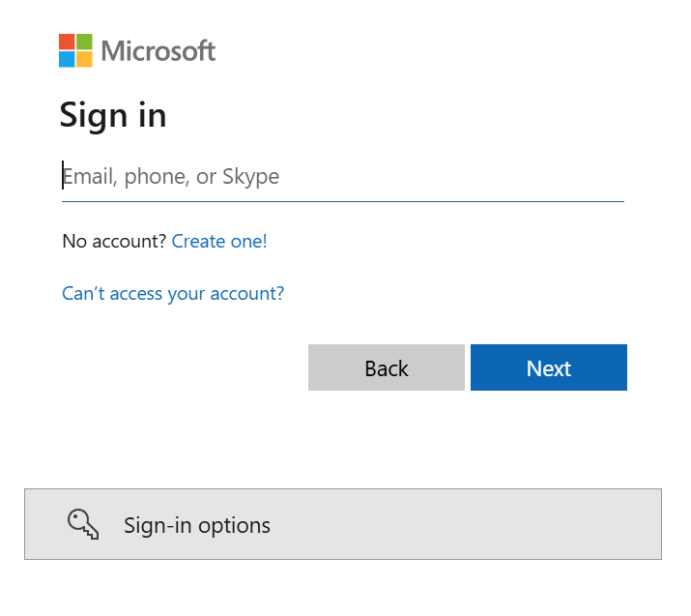Click the blue square in Microsoft logo
The height and width of the screenshot is (616, 691).
click(67, 59)
